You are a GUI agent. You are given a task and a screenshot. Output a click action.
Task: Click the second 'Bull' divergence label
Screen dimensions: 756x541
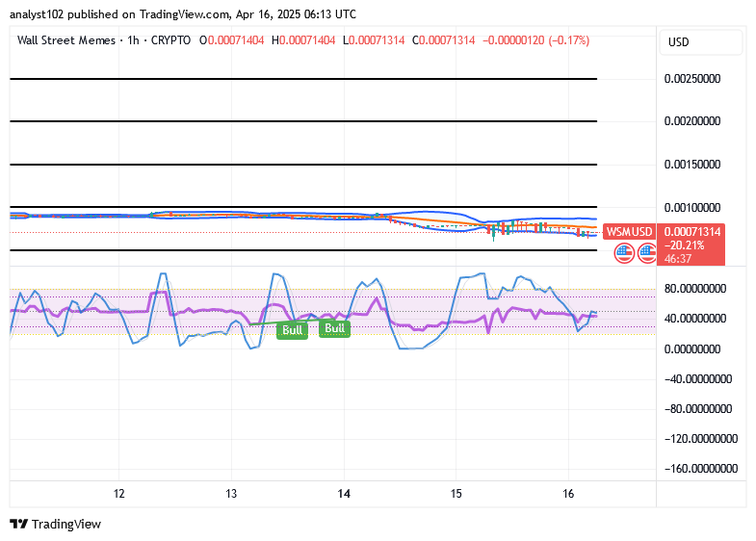[x=334, y=328]
